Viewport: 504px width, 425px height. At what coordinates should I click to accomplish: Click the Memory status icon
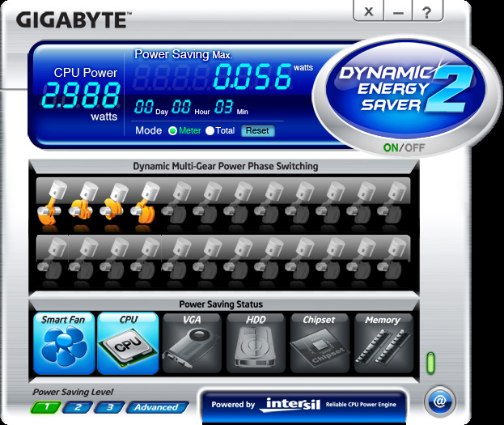pos(383,343)
